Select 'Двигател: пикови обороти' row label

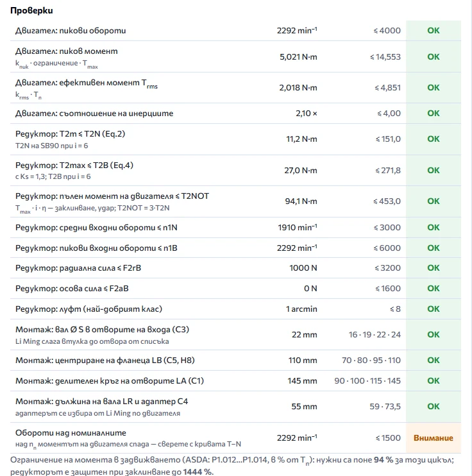(x=71, y=30)
